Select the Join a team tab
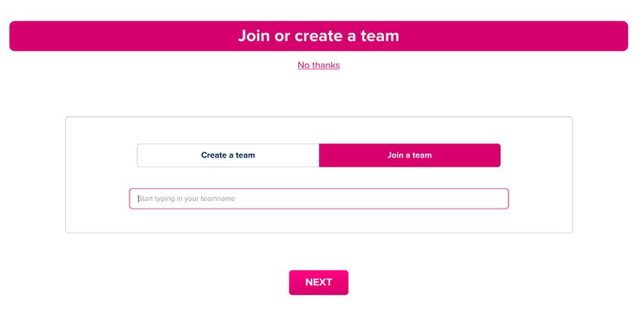This screenshot has width=644, height=314. tap(409, 155)
